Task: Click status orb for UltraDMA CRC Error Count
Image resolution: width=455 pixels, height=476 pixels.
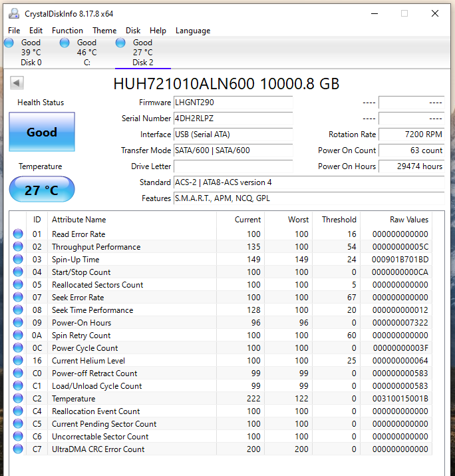Action: coord(18,449)
